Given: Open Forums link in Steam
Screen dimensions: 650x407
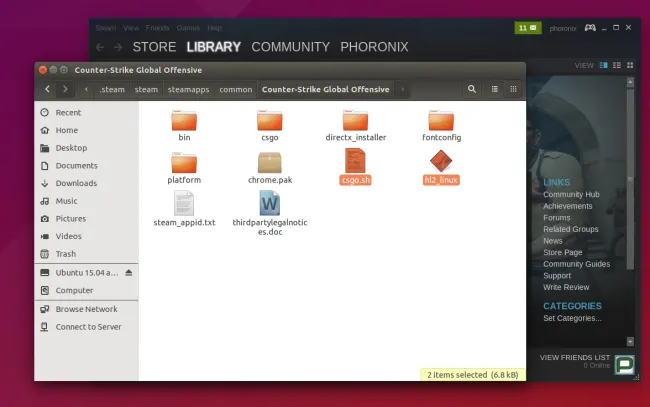Looking at the screenshot, I should pos(556,218).
